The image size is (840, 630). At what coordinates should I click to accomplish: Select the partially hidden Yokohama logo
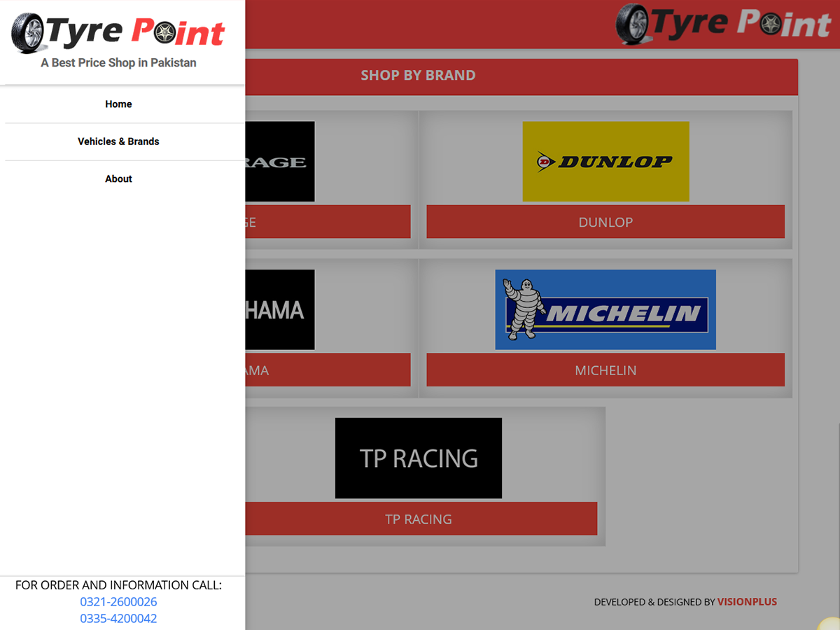point(280,309)
